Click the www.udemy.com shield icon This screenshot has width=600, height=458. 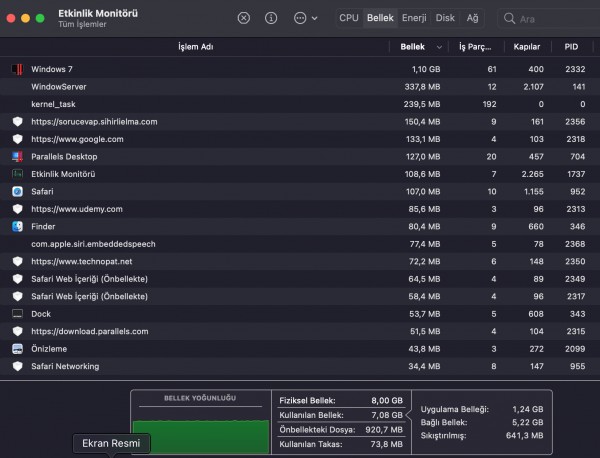[17, 209]
